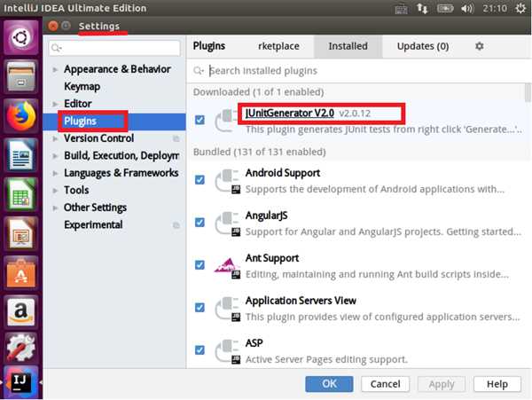This screenshot has width=532, height=400.
Task: Uncheck AngularJS plugin
Action: 199,223
